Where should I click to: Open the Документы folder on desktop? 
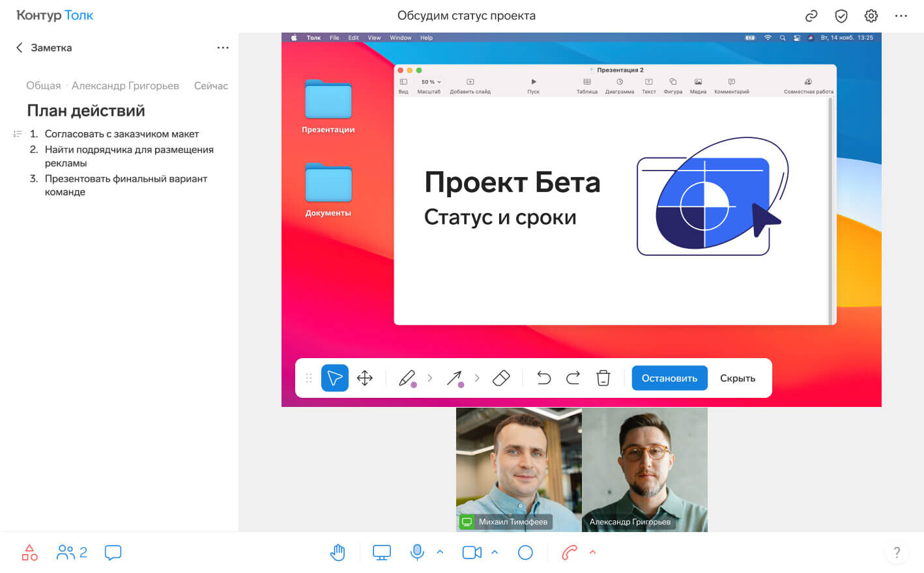tap(328, 190)
